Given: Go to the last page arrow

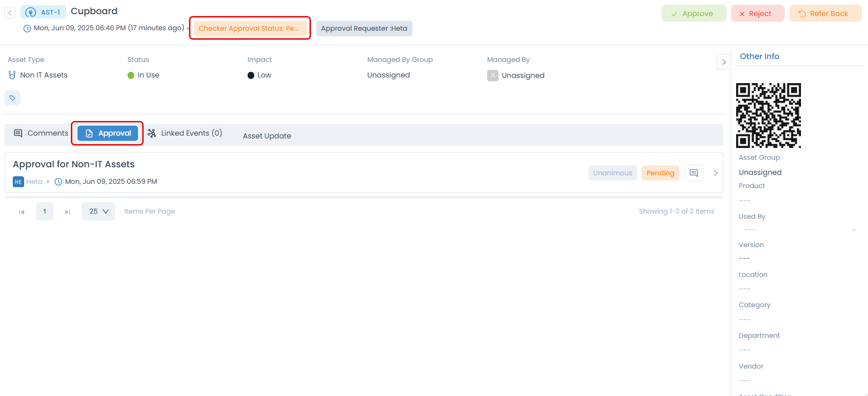Looking at the screenshot, I should coord(68,212).
